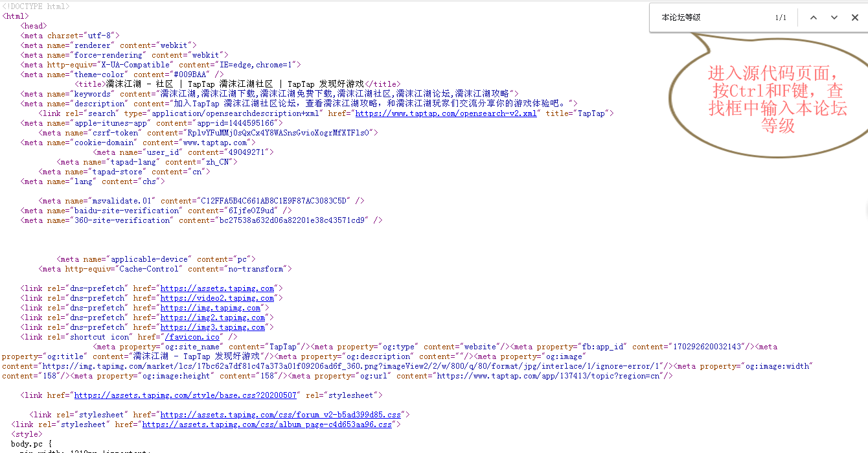Go to next find match (down arrow)
The height and width of the screenshot is (453, 868).
834,17
